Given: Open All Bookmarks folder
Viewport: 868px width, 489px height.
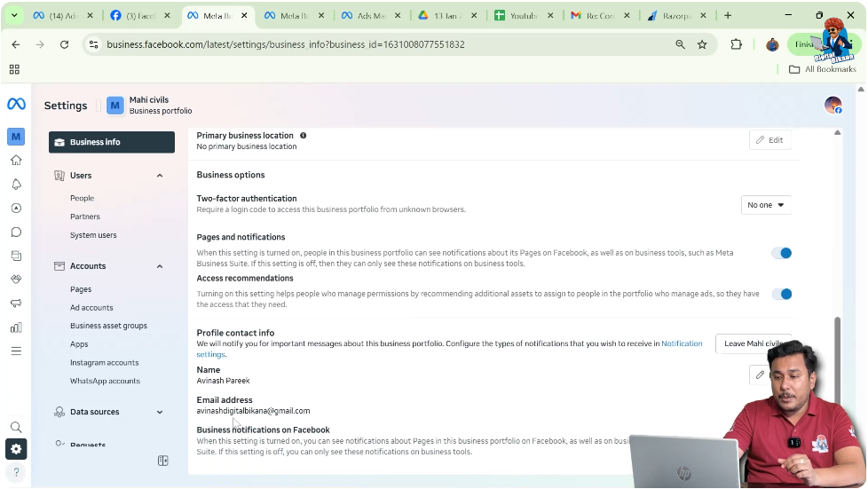Looking at the screenshot, I should 823,69.
